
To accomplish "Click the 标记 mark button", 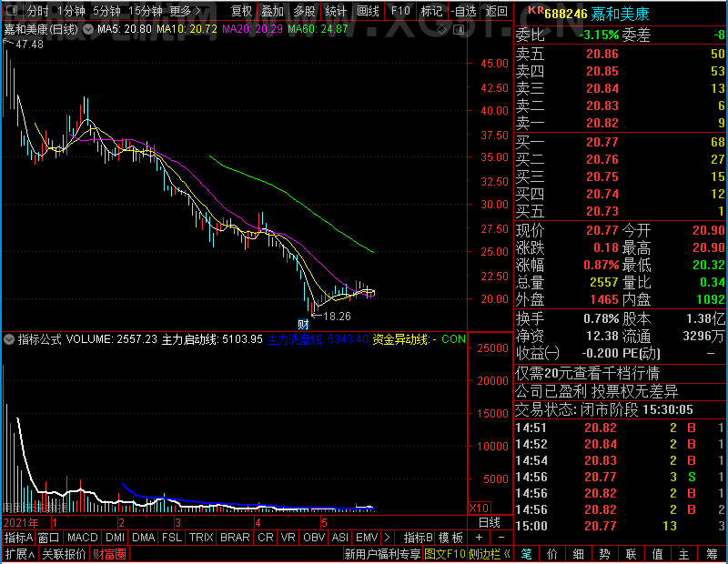I will [431, 11].
